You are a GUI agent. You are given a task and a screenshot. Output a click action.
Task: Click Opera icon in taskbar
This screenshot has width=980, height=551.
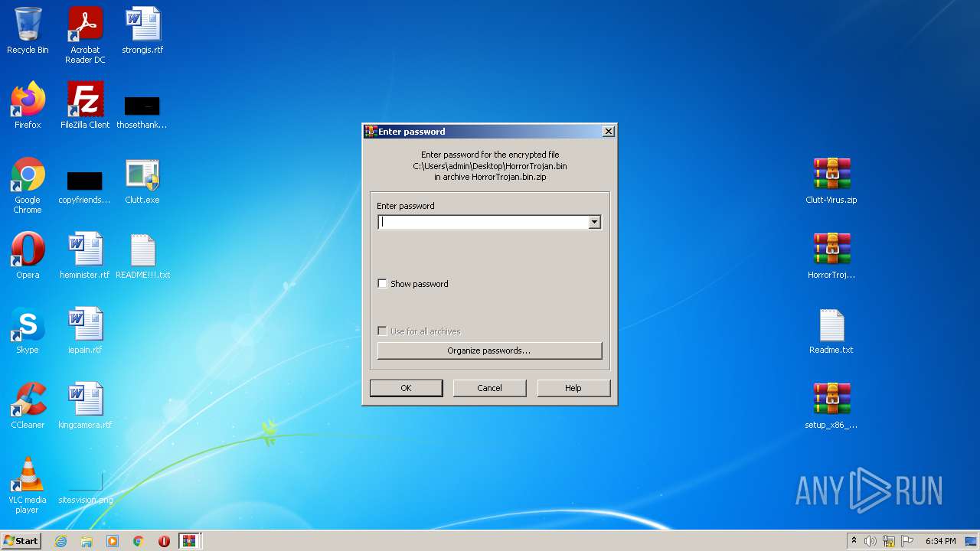164,541
